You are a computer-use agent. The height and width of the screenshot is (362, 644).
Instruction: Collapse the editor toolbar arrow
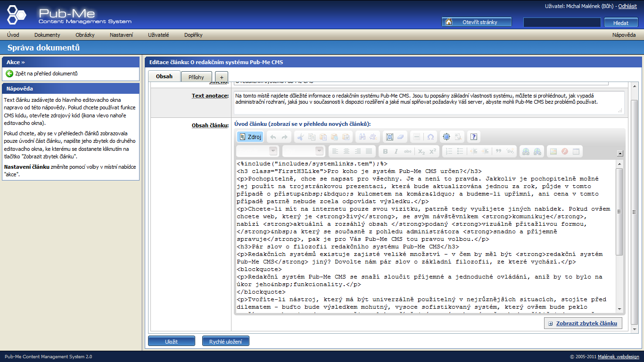[620, 153]
